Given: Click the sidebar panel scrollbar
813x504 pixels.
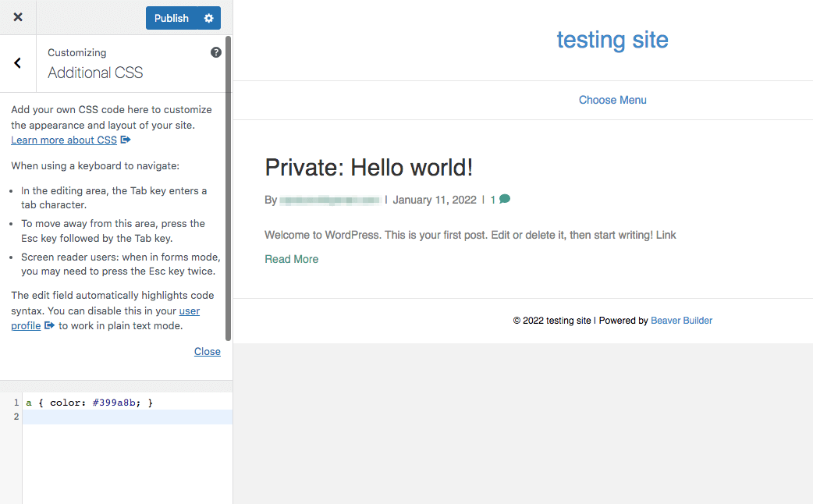Looking at the screenshot, I should click(x=228, y=187).
